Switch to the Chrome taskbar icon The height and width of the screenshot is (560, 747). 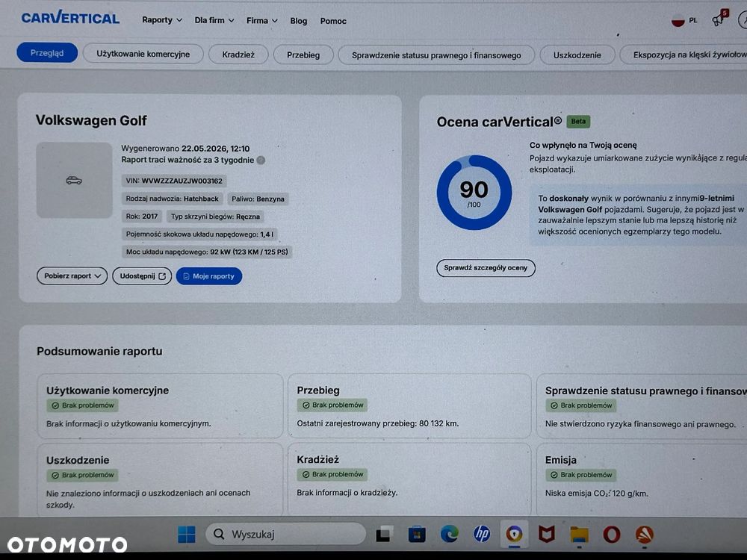point(514,535)
